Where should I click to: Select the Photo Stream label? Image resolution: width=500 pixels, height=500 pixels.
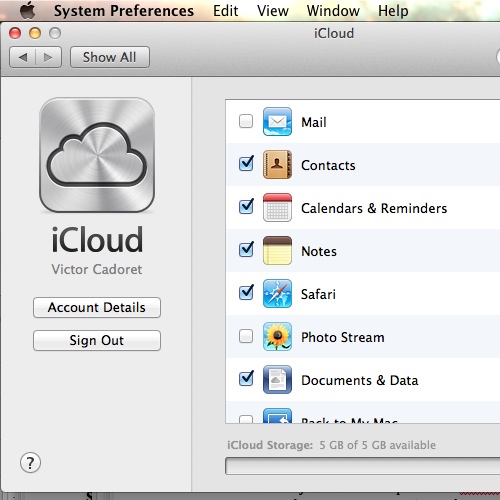(343, 337)
